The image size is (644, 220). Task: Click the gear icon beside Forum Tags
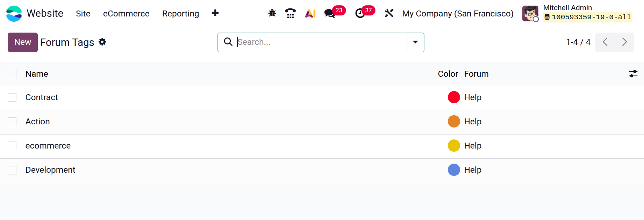102,42
